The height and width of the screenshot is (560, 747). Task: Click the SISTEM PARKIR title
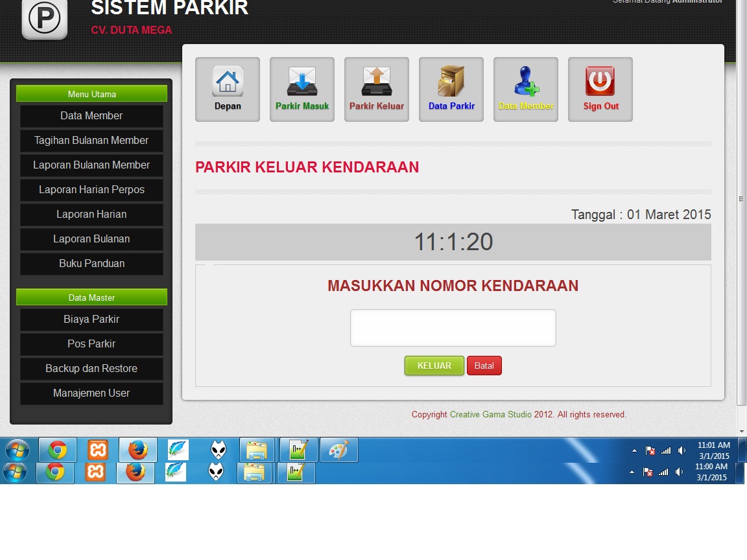pyautogui.click(x=170, y=8)
